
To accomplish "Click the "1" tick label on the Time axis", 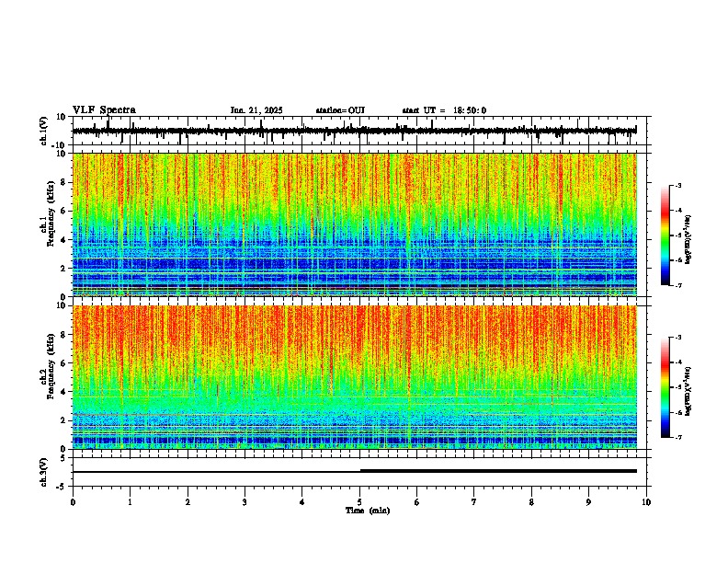I will (x=130, y=502).
